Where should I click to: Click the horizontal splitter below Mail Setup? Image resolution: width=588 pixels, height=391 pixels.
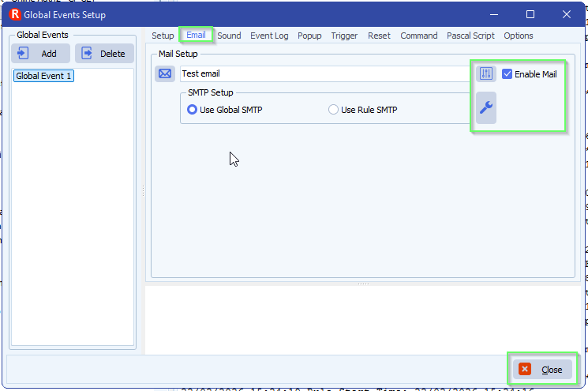(x=363, y=284)
